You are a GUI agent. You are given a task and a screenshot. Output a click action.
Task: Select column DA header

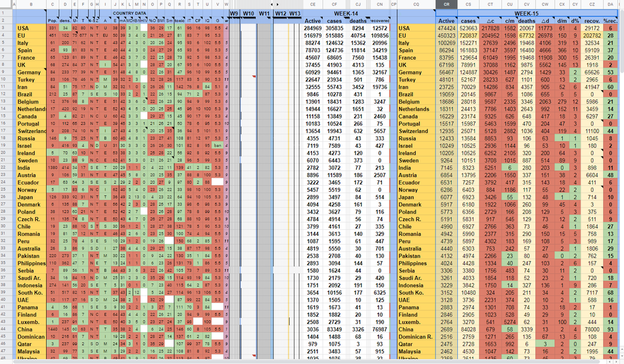click(610, 4)
